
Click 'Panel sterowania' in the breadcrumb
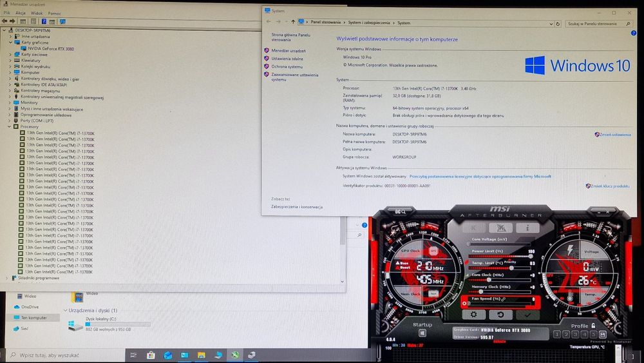click(326, 22)
